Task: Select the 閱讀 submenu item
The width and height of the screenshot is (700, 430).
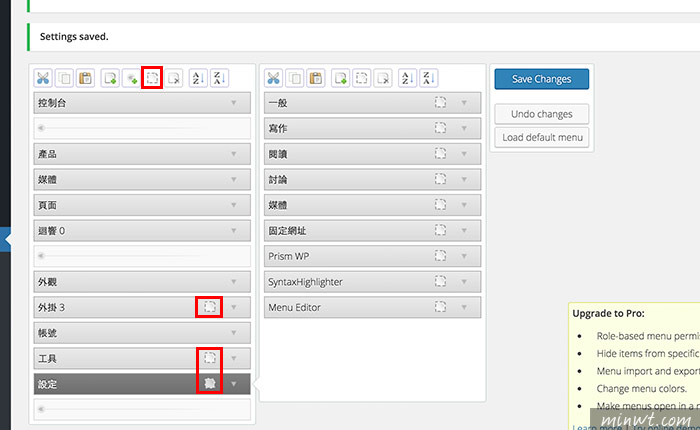Action: [373, 154]
